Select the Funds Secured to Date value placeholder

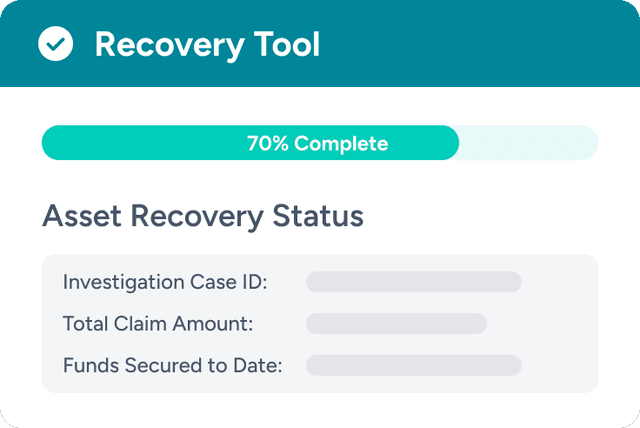[413, 366]
